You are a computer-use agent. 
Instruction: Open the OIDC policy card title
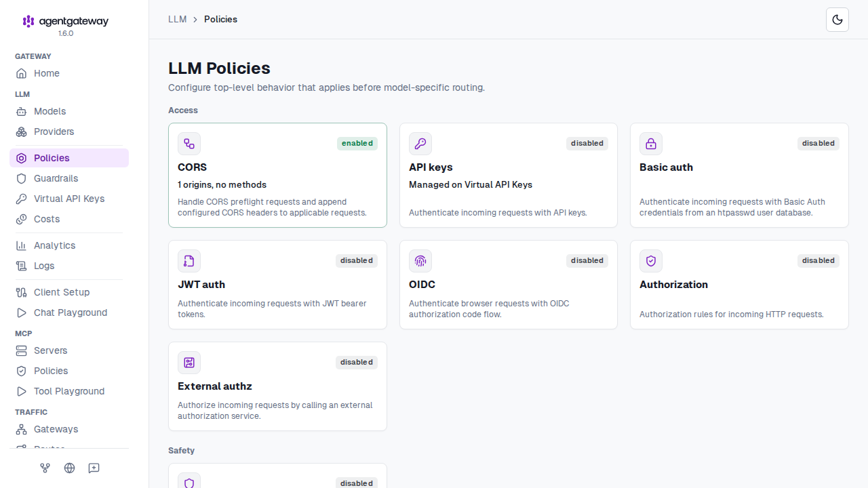tap(422, 285)
